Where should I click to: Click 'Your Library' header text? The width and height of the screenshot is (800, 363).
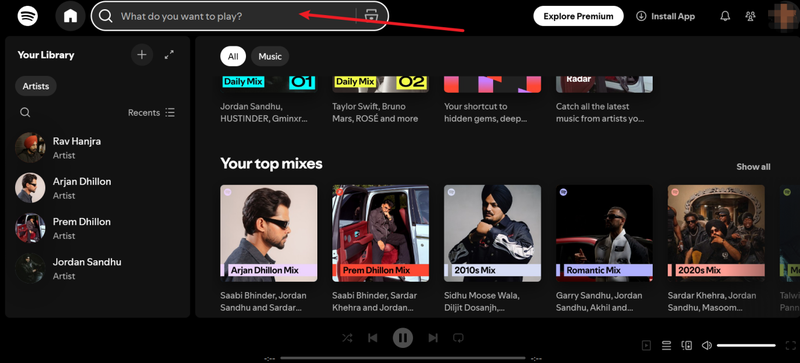46,55
